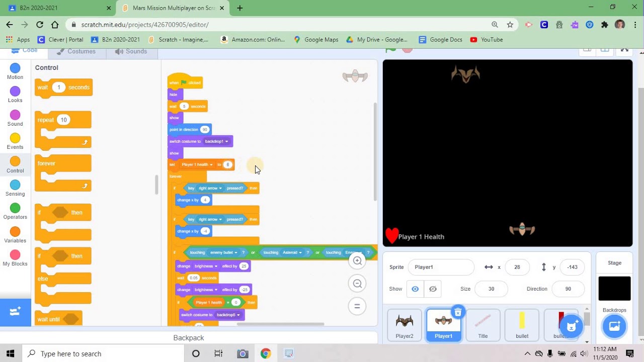The width and height of the screenshot is (644, 362).
Task: Reset workspace zoom with equals button
Action: (357, 306)
